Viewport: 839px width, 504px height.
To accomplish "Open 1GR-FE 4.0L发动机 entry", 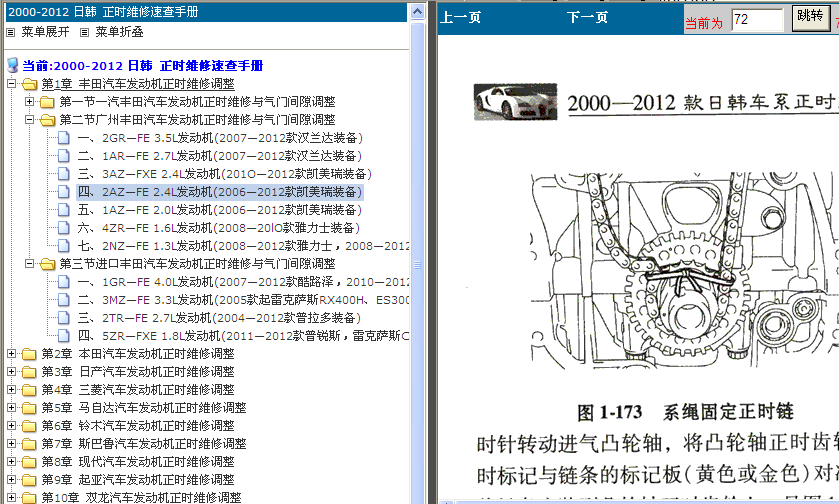I will (243, 282).
